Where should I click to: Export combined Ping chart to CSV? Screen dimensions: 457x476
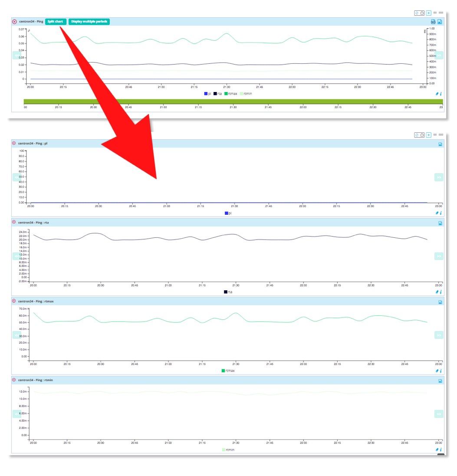[433, 22]
